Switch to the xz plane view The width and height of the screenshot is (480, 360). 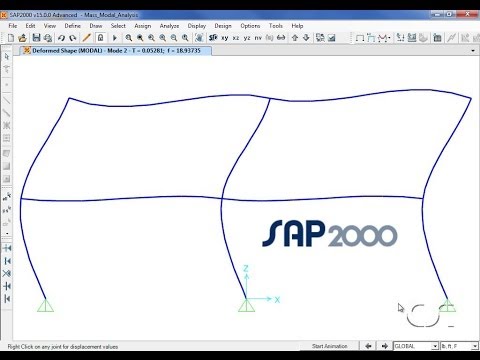[236, 38]
